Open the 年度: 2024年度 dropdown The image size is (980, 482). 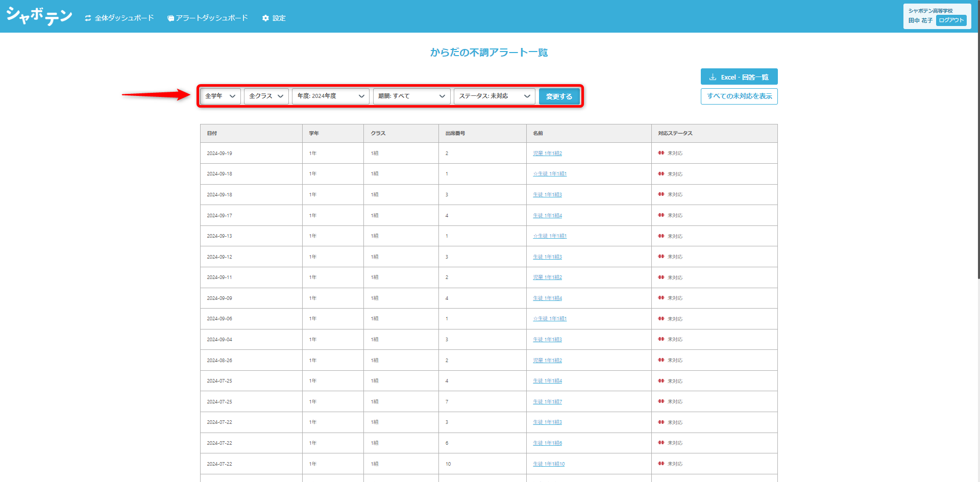(x=331, y=96)
